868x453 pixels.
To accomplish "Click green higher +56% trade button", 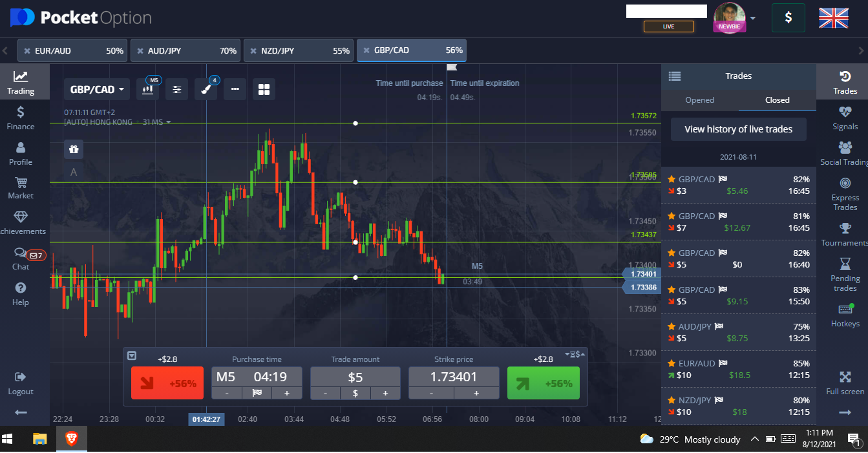I will click(544, 383).
